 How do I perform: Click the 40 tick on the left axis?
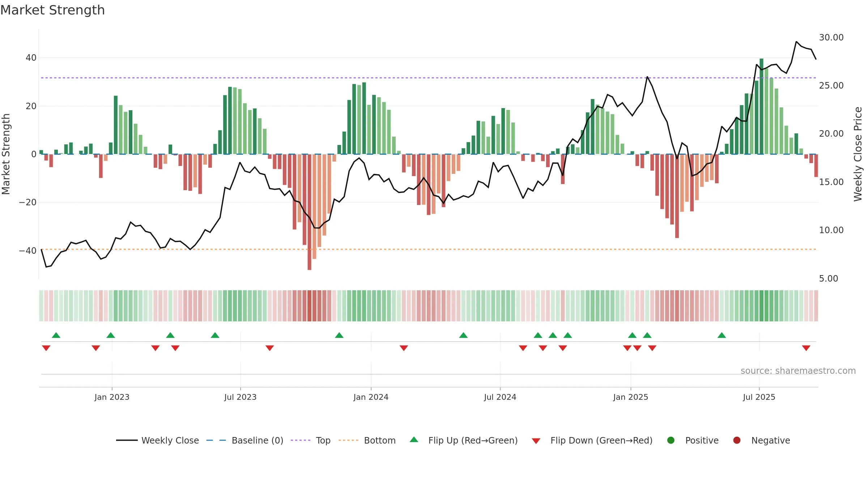point(31,58)
